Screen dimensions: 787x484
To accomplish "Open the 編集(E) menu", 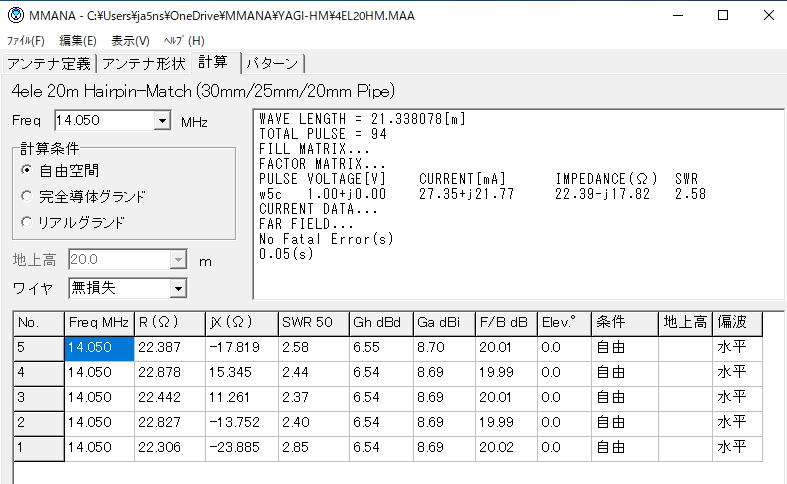I will coord(78,41).
